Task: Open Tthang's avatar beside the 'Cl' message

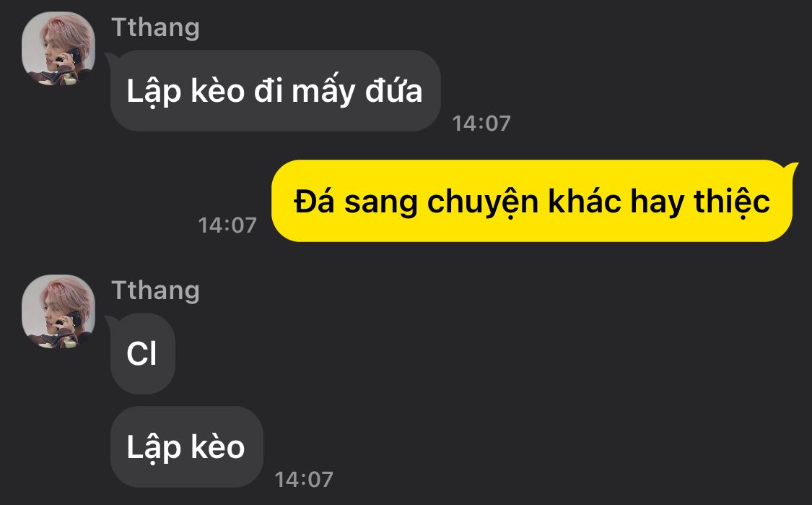Action: click(x=58, y=311)
